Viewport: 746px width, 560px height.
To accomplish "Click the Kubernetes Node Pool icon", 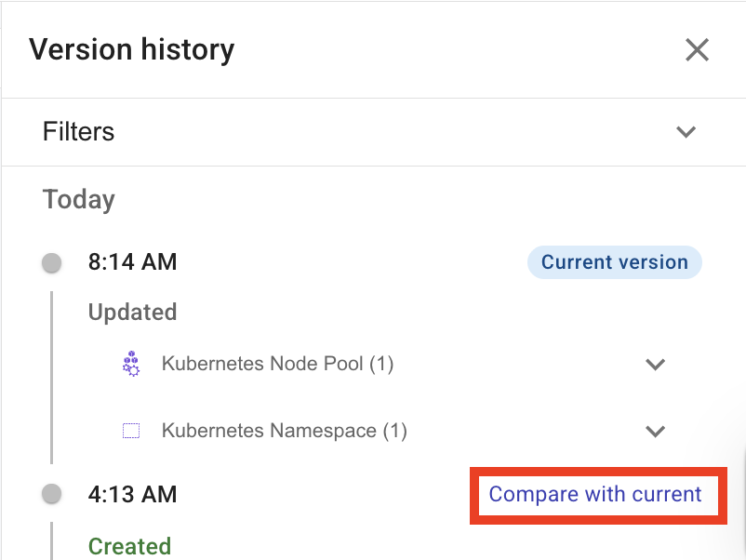I will [131, 364].
